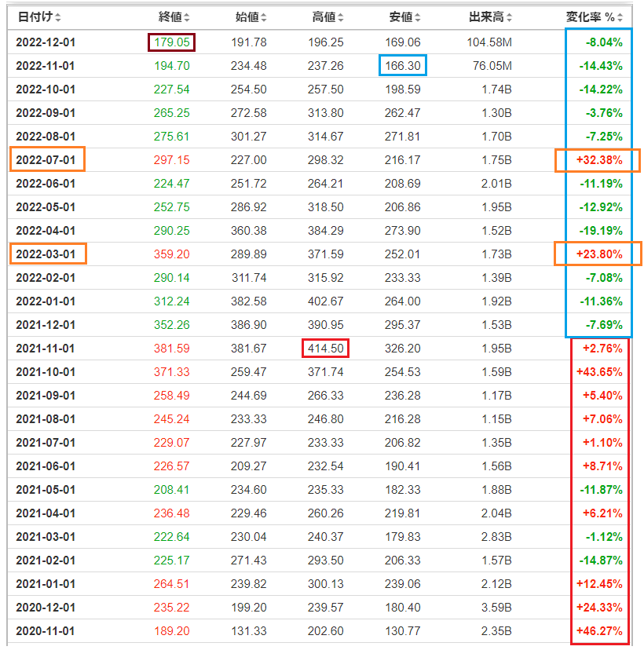Viewport: 644px width, 650px height.
Task: Select low price 166.30
Action: [403, 65]
